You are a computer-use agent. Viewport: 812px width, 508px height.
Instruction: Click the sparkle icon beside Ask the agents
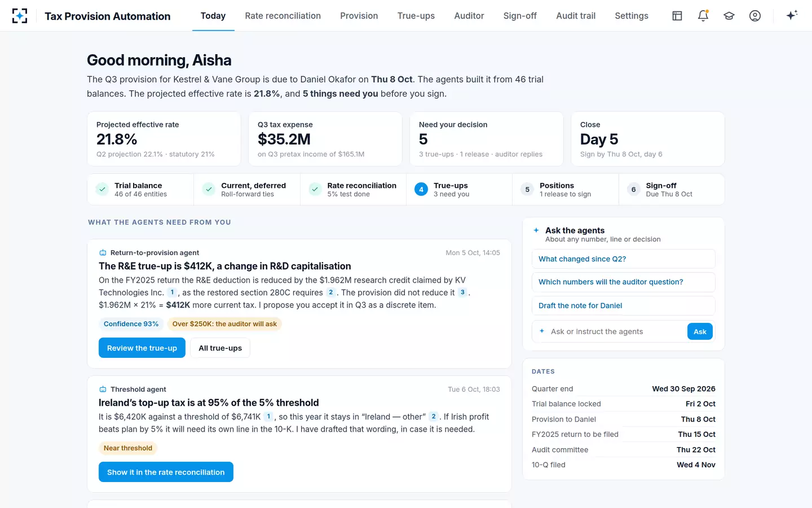tap(536, 230)
